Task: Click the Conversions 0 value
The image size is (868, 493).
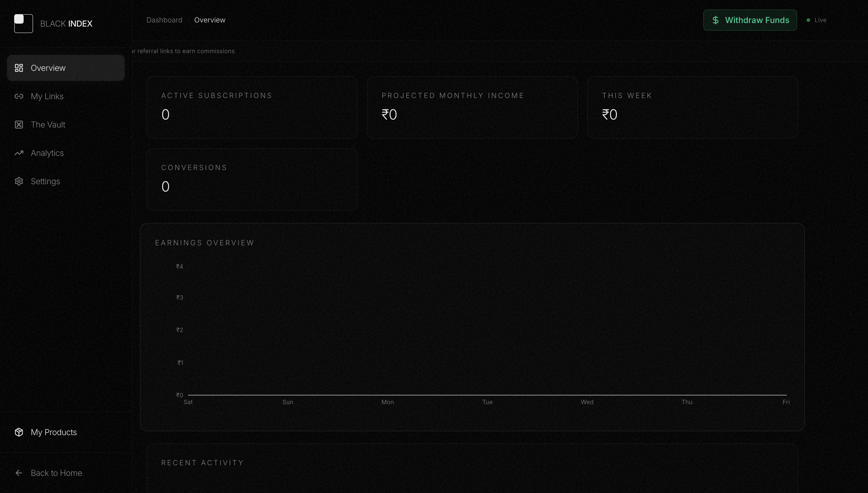Action: (166, 187)
